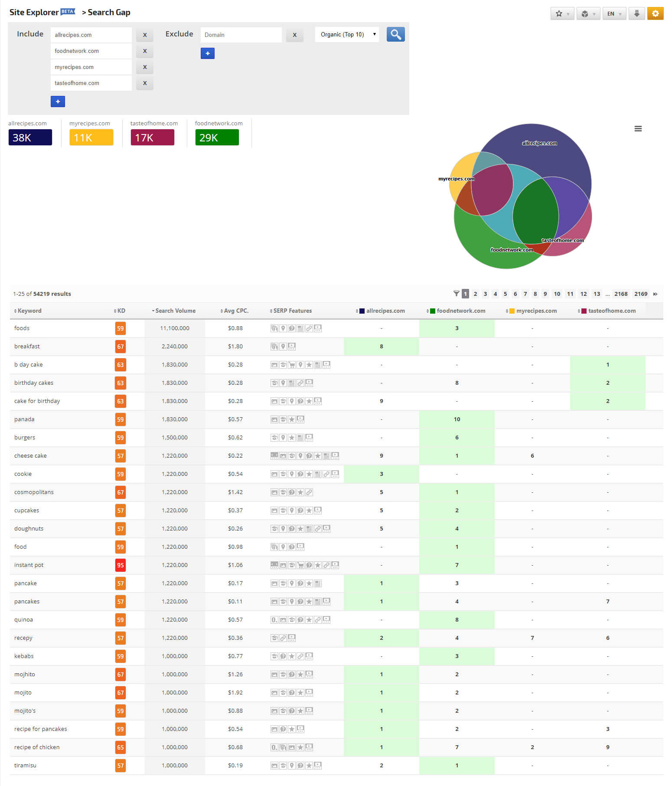Remove tasteofhome.com from include list
672x786 pixels.
145,83
